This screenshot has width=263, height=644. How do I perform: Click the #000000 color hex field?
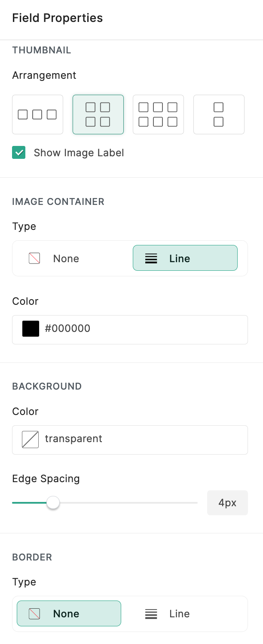click(x=142, y=329)
